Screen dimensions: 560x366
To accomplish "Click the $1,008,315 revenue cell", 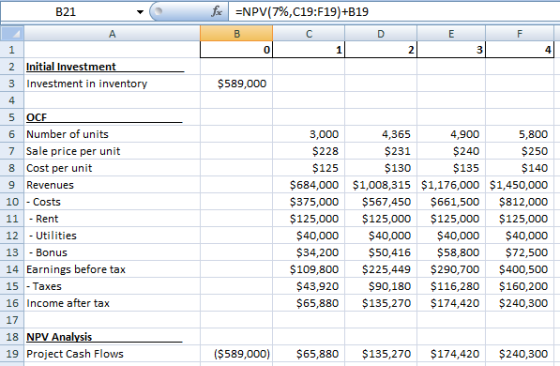I will 381,185.
